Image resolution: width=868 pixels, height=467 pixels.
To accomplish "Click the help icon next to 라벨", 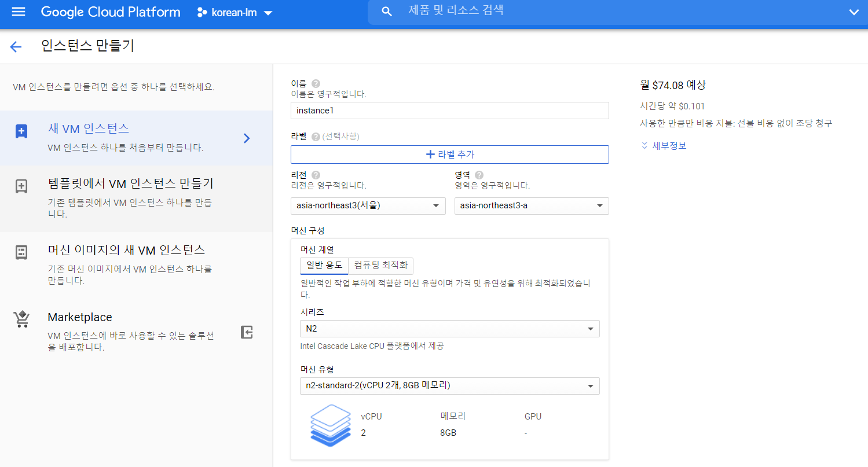I will pyautogui.click(x=316, y=137).
